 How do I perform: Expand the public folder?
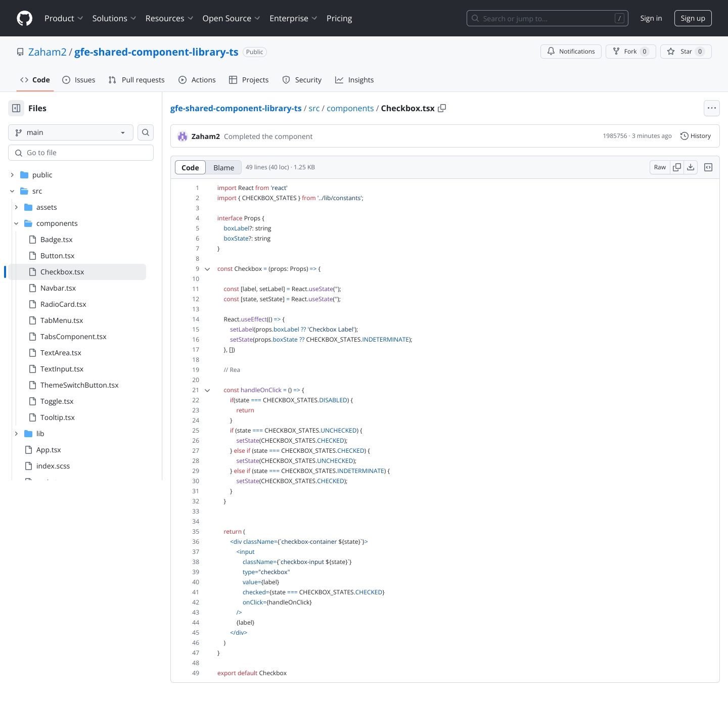(12, 175)
